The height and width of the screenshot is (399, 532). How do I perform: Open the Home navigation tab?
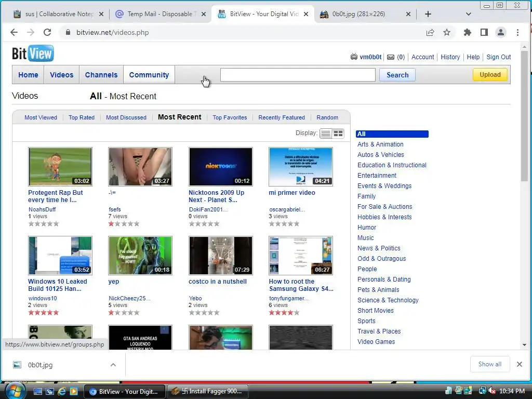pos(28,75)
